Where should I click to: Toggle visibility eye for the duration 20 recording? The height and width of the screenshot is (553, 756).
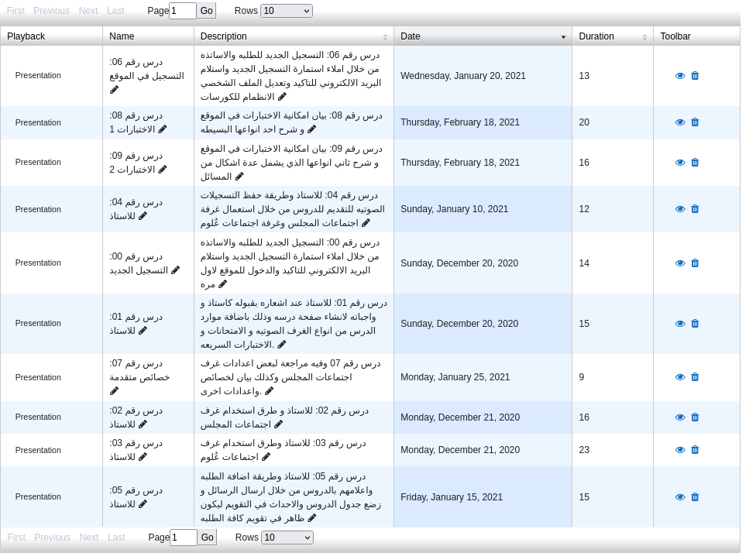tap(680, 122)
